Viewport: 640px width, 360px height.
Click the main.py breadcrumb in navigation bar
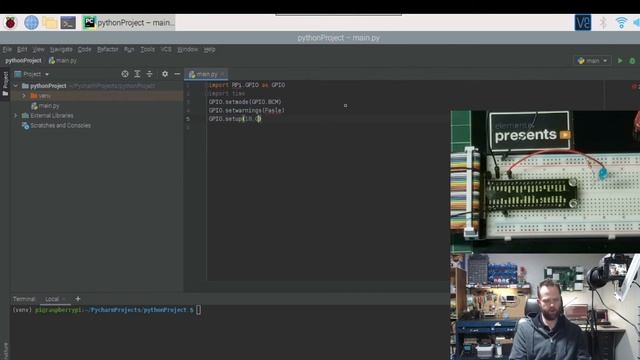click(x=63, y=60)
